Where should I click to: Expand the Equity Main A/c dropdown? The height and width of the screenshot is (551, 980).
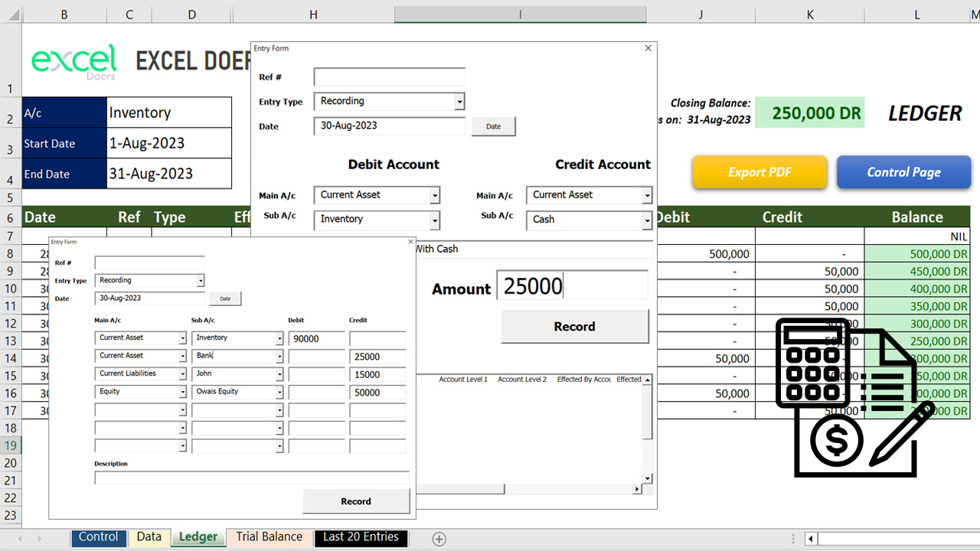183,392
